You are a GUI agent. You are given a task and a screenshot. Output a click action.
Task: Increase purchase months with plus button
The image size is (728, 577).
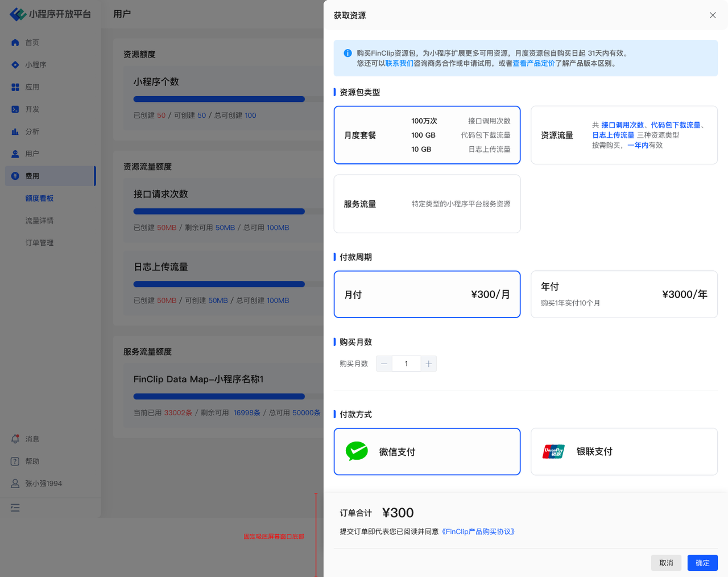point(429,364)
